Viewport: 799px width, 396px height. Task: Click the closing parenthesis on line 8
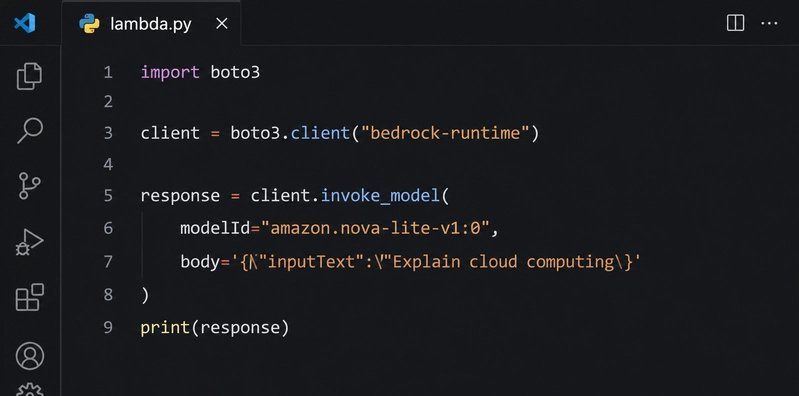tap(145, 295)
